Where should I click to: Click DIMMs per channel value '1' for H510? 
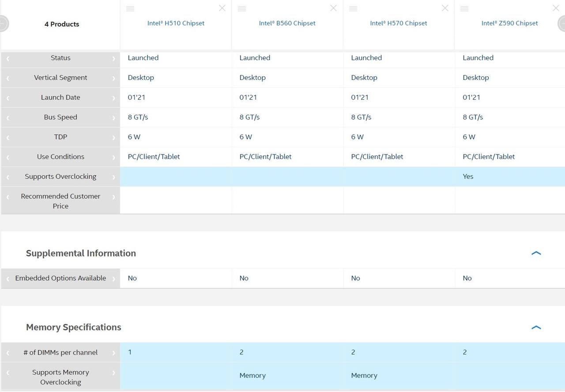click(130, 352)
